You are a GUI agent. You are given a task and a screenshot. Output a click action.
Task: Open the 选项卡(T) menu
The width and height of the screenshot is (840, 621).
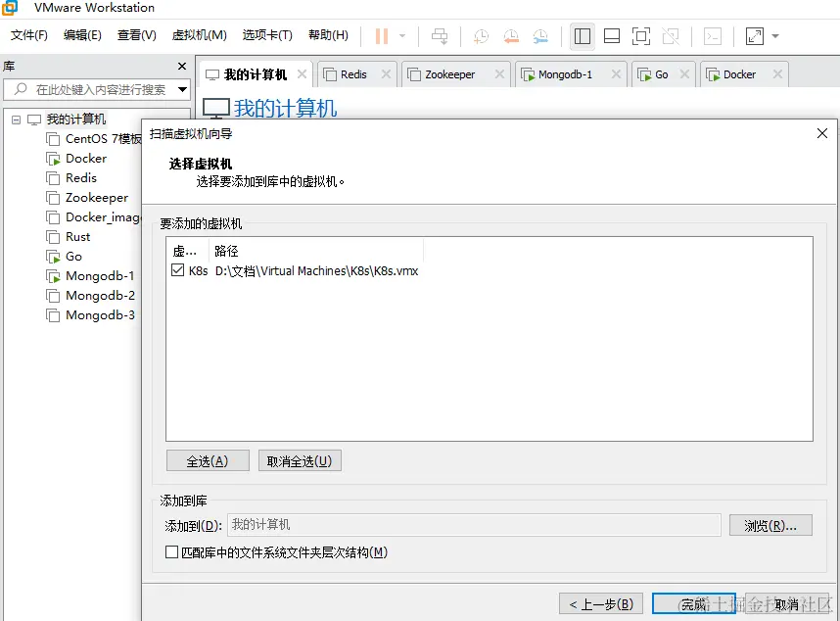[x=267, y=35]
